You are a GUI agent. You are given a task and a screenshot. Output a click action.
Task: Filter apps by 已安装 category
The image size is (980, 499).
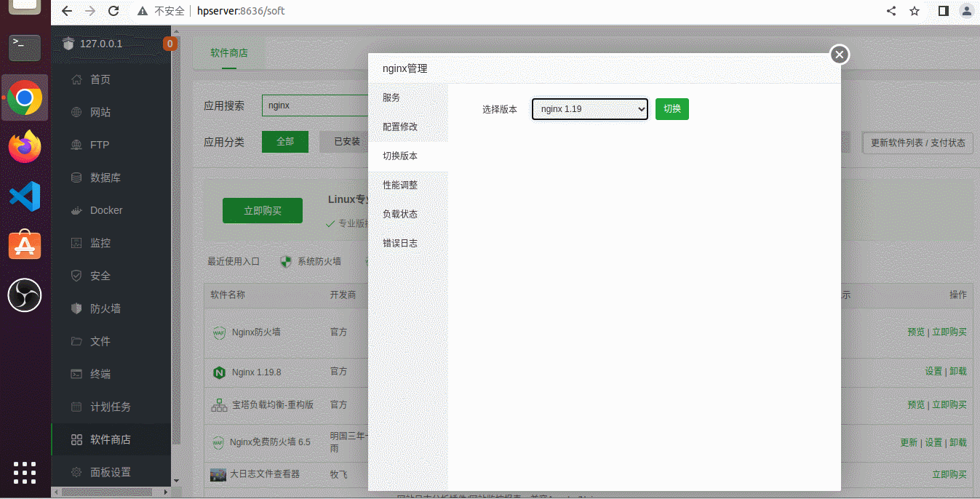(344, 142)
